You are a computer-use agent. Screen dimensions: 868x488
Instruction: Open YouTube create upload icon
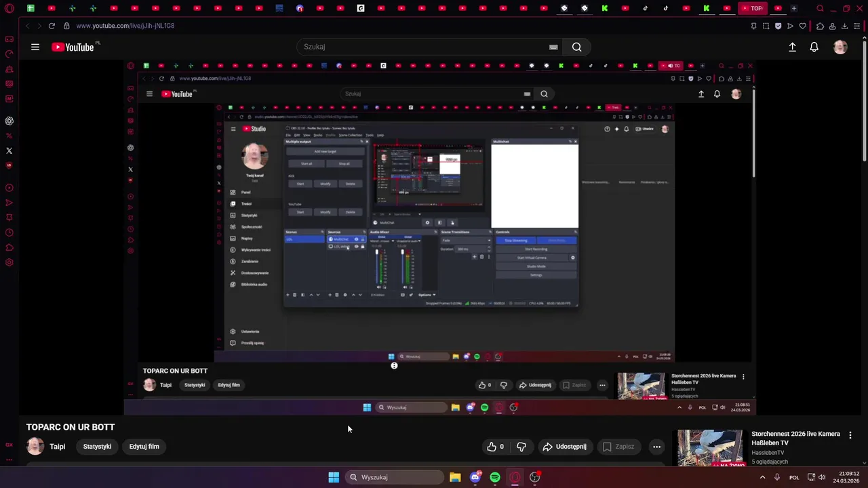pos(792,47)
